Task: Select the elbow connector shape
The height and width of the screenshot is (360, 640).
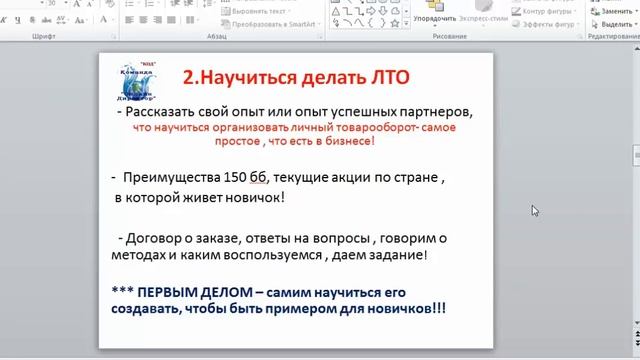Action: pos(347,11)
